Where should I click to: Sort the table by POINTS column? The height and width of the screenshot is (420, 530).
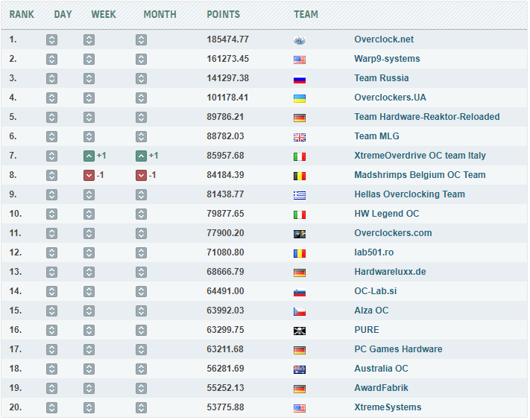(223, 14)
